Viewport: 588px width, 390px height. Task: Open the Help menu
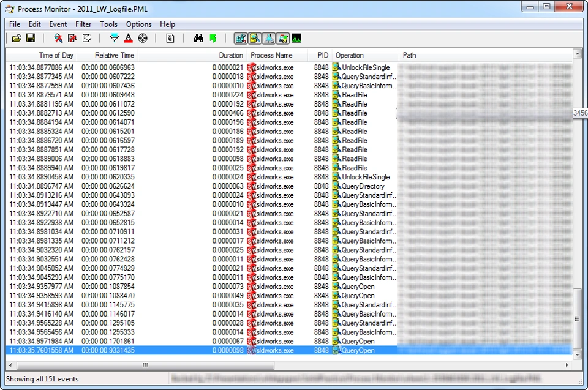click(167, 24)
